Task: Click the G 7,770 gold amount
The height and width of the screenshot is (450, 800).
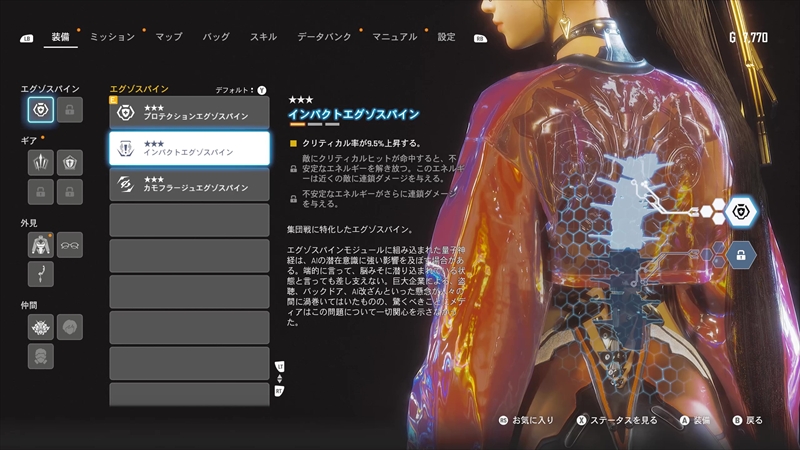Action: tap(748, 37)
